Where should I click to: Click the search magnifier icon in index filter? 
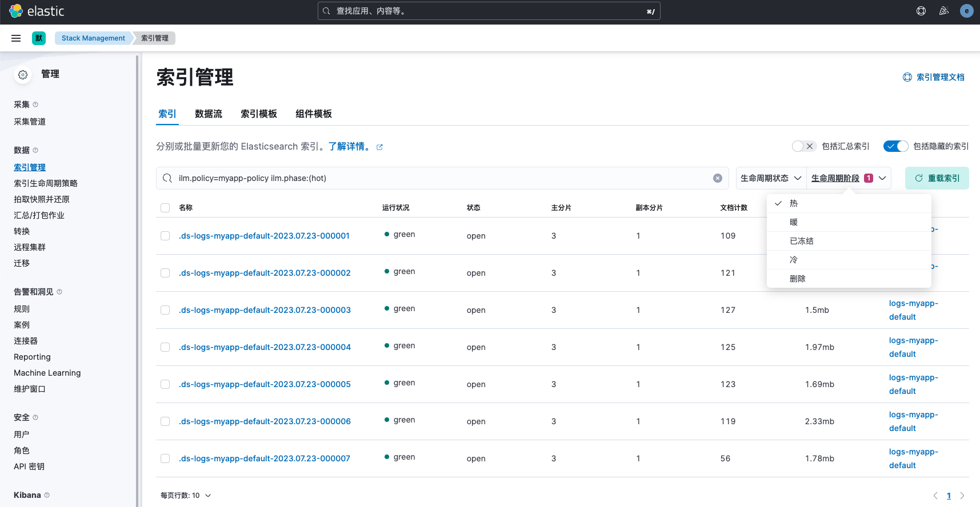click(x=167, y=178)
